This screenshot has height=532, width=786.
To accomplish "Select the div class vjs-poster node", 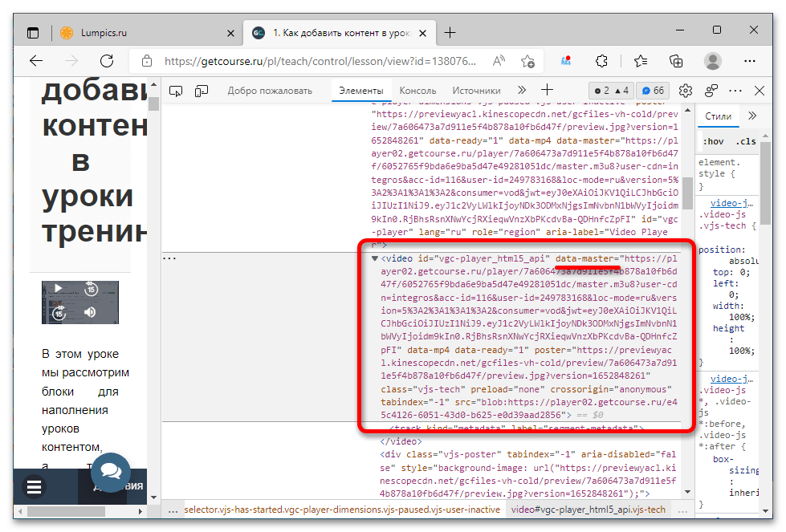I will point(528,473).
